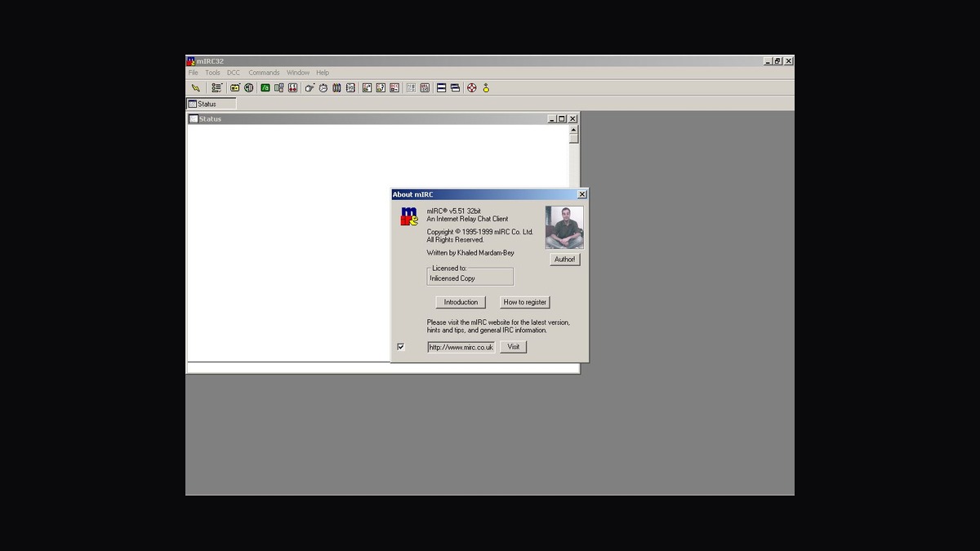
Task: Maximize the Status window
Action: [562, 119]
